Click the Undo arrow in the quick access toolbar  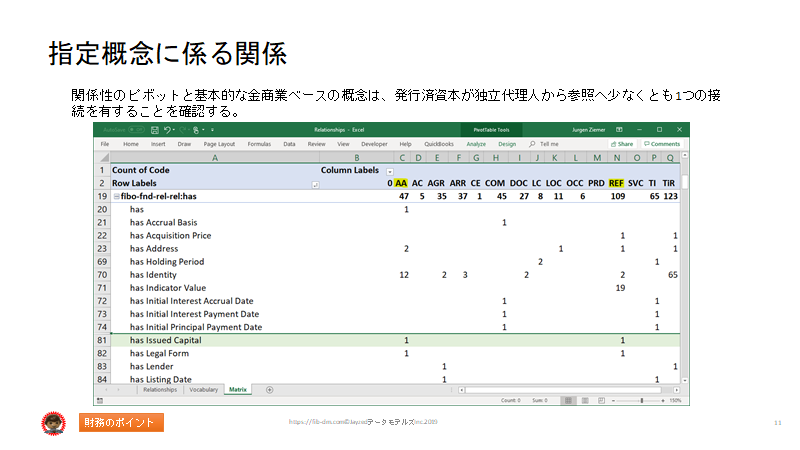pos(167,130)
